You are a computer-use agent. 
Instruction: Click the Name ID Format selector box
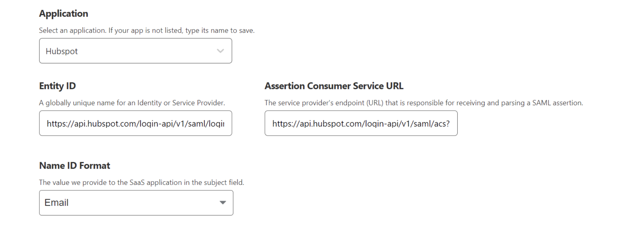tap(136, 203)
